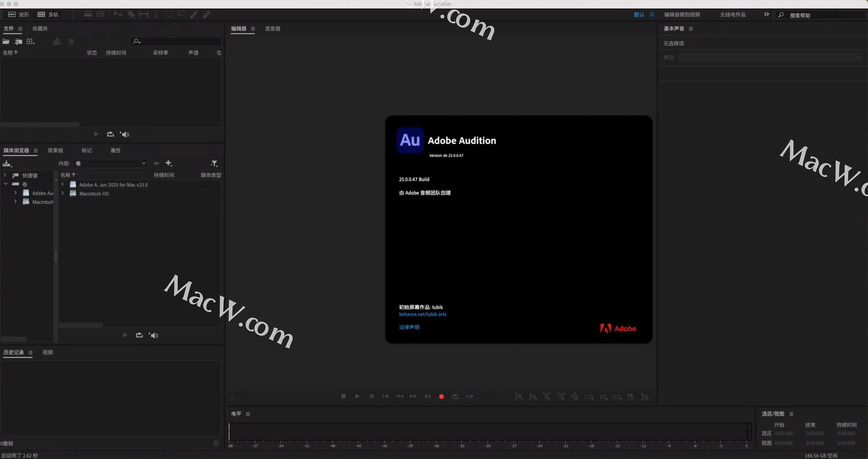Open the 文件 panel menu icon
Screen dimensions: 868x459
[20, 29]
